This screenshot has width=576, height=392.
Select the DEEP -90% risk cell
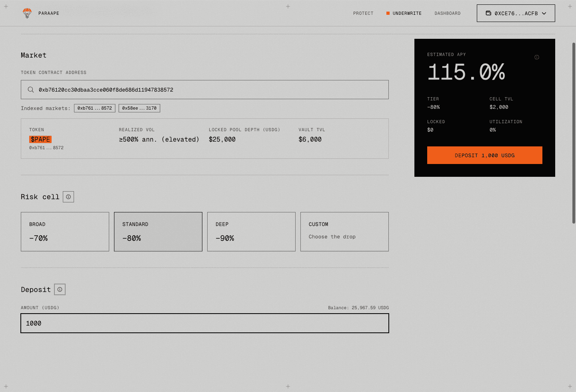click(x=251, y=232)
